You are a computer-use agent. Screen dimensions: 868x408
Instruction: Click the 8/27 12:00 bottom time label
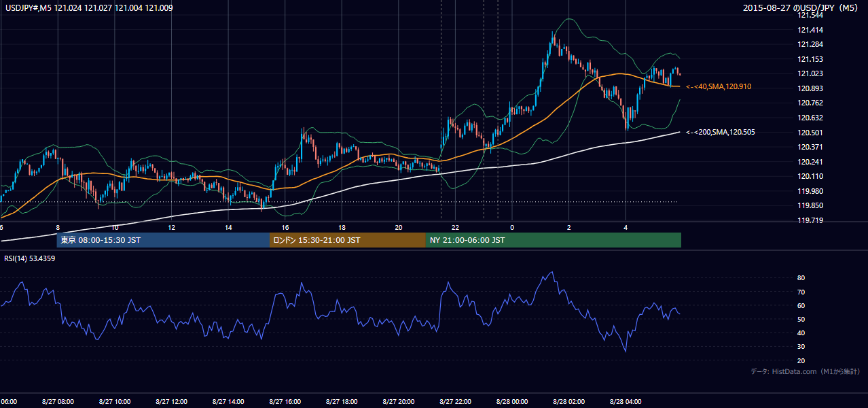pyautogui.click(x=171, y=402)
